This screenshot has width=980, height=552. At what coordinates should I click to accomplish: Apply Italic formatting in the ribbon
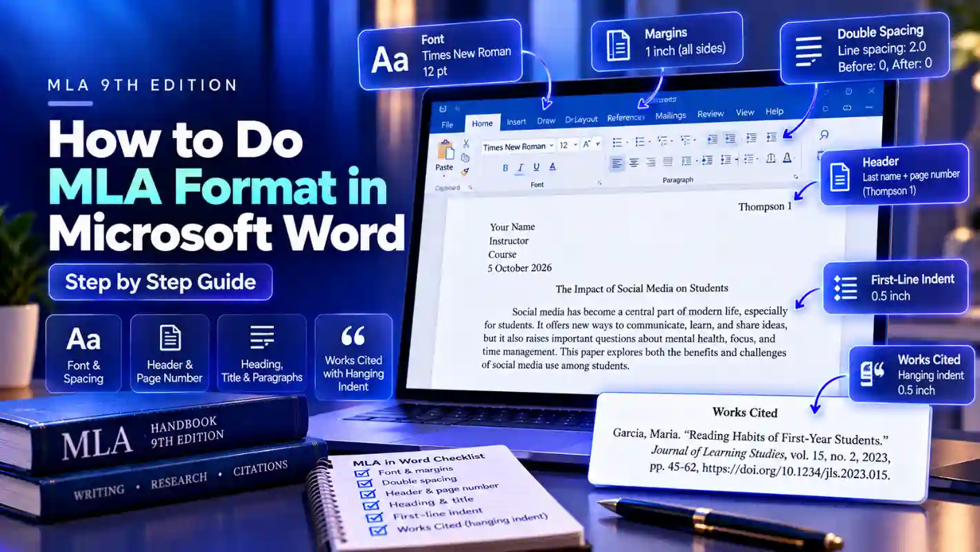click(520, 168)
